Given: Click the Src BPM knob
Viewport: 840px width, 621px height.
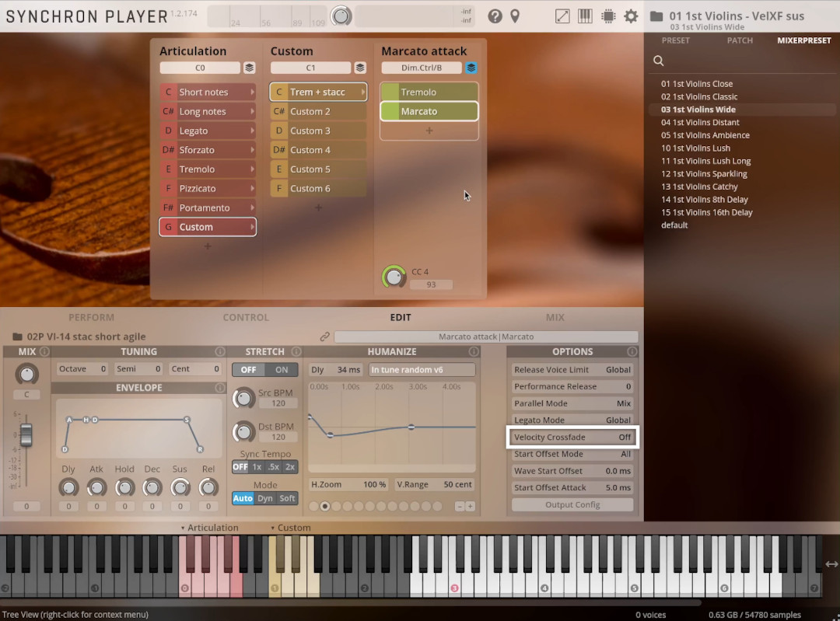Looking at the screenshot, I should tap(243, 398).
